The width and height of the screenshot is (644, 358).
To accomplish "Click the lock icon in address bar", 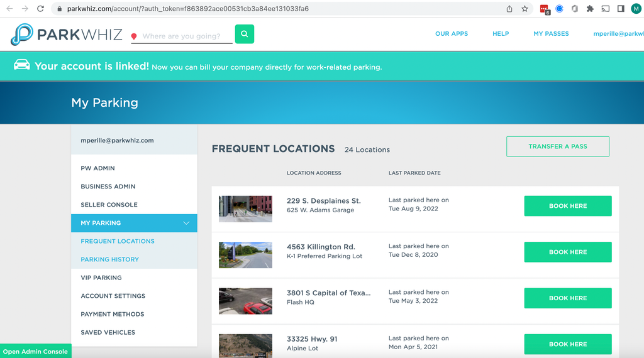I will [x=60, y=9].
